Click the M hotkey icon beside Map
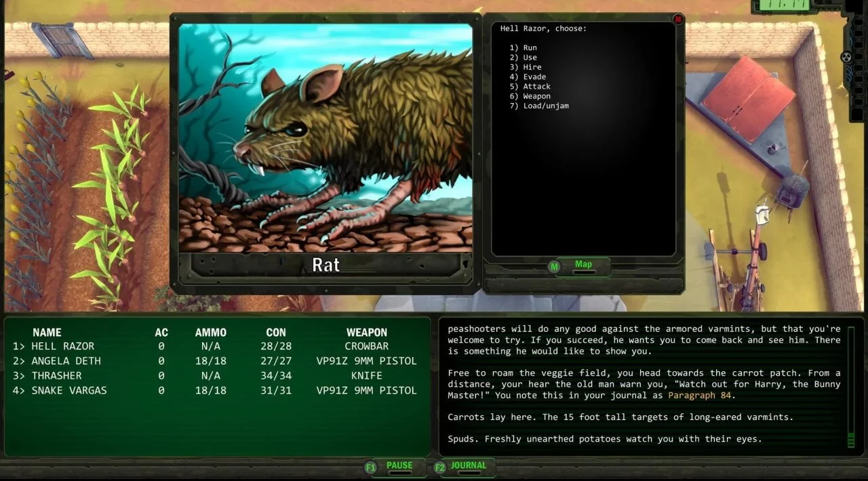 [555, 267]
